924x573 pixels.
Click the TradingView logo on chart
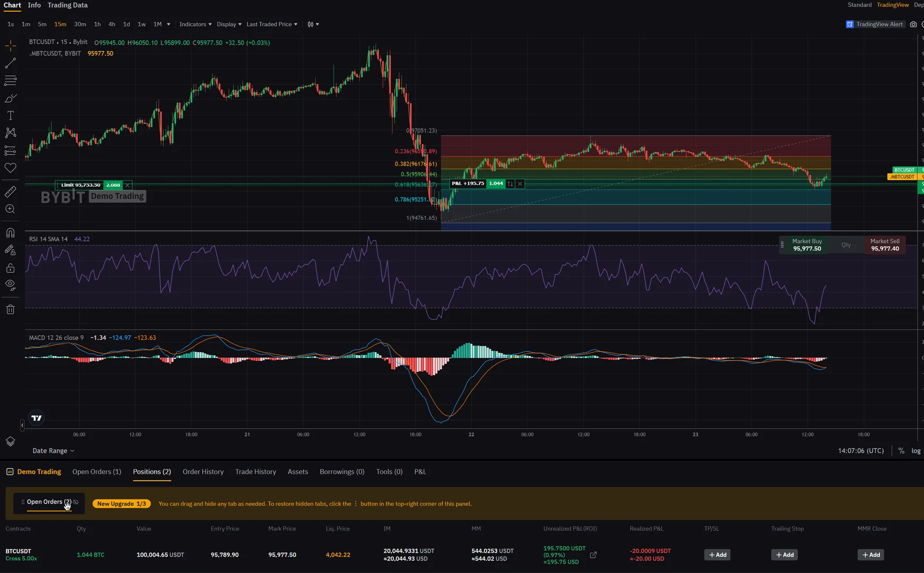point(37,418)
